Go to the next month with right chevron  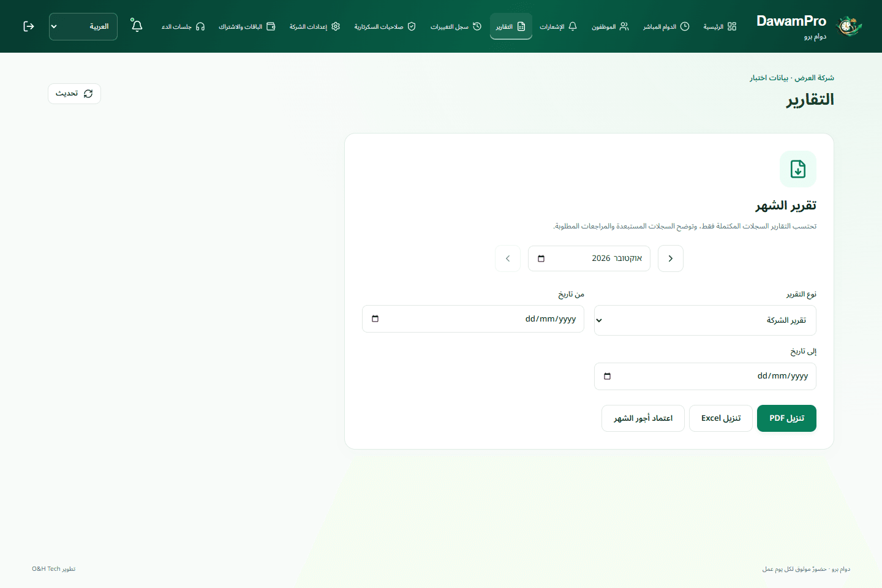pos(671,258)
